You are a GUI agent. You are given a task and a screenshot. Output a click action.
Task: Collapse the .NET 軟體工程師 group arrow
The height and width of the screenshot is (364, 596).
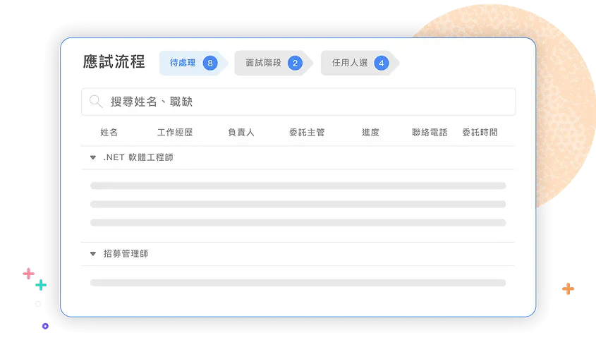pyautogui.click(x=92, y=157)
